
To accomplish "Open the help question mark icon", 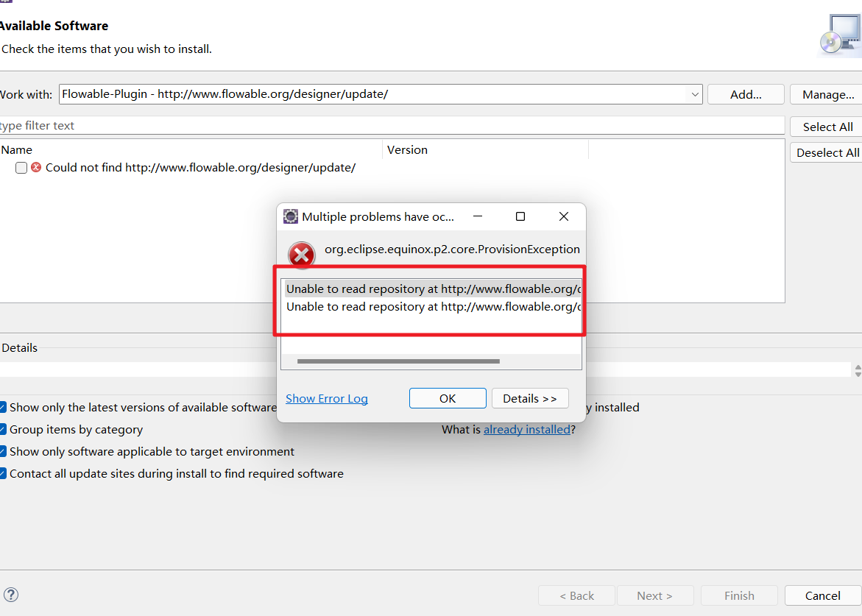I will click(11, 595).
